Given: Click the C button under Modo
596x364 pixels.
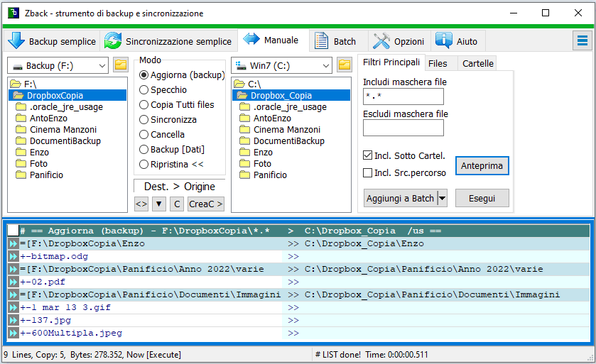Looking at the screenshot, I should (x=177, y=204).
